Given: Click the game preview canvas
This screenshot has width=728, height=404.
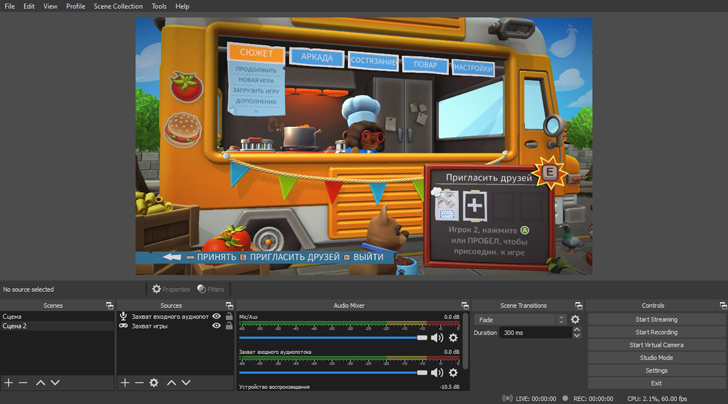Looking at the screenshot, I should pos(364,146).
